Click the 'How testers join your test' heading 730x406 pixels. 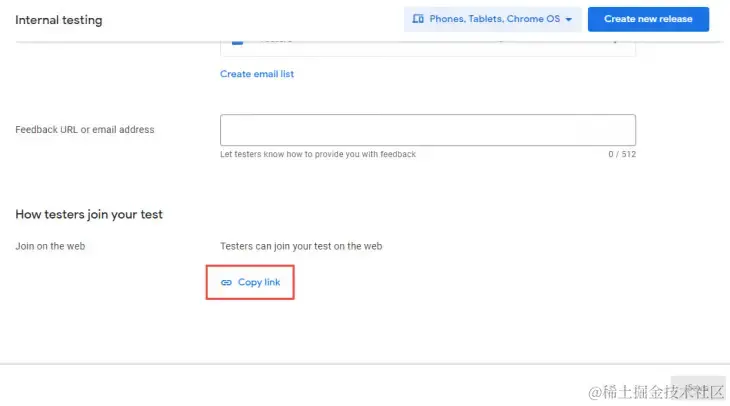89,215
